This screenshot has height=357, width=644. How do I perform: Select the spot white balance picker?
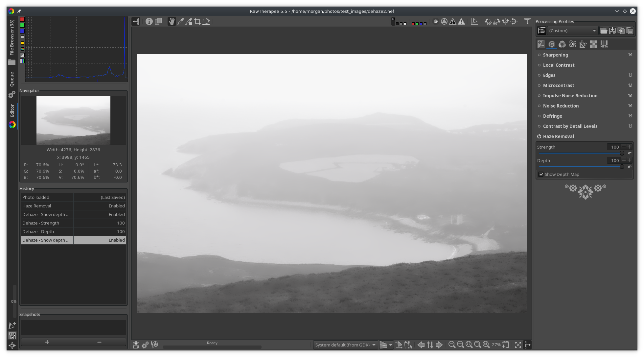(x=180, y=22)
